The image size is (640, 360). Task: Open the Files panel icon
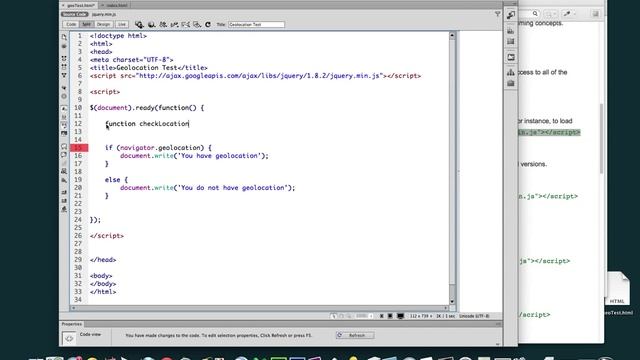point(511,72)
